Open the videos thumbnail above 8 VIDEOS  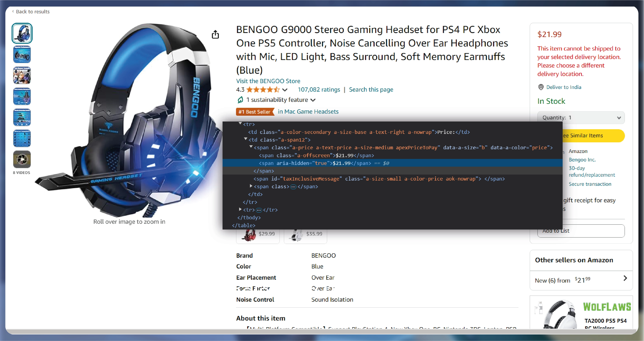pyautogui.click(x=22, y=159)
